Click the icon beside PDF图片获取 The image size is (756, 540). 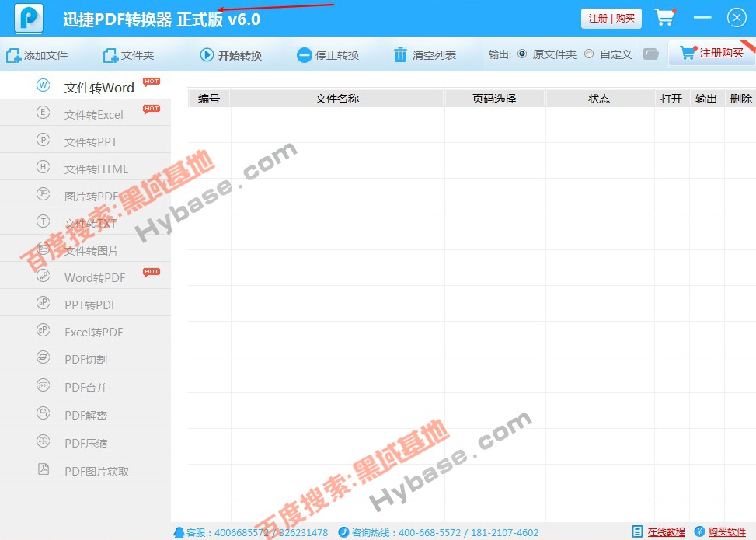pos(43,469)
